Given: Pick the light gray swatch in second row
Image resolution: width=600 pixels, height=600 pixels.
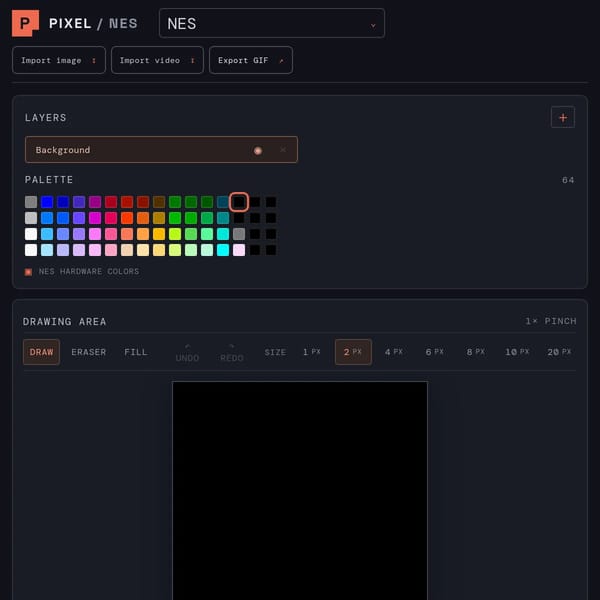Looking at the screenshot, I should pyautogui.click(x=31, y=218).
